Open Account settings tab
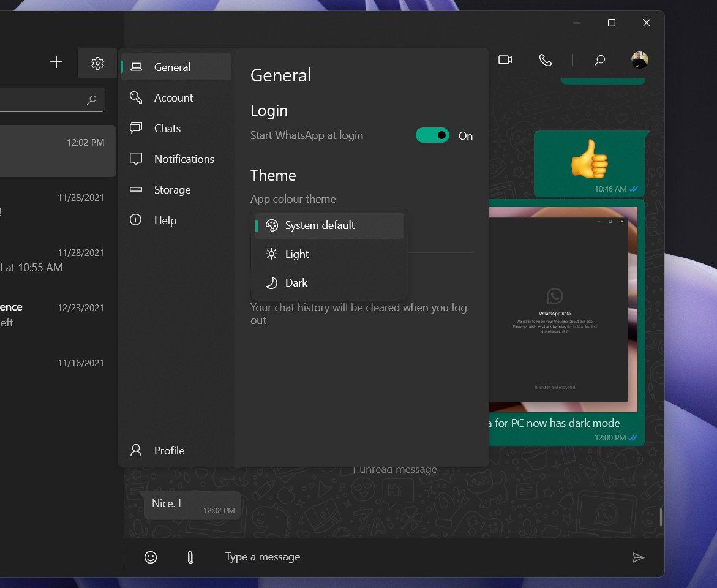The height and width of the screenshot is (588, 717). click(x=176, y=97)
